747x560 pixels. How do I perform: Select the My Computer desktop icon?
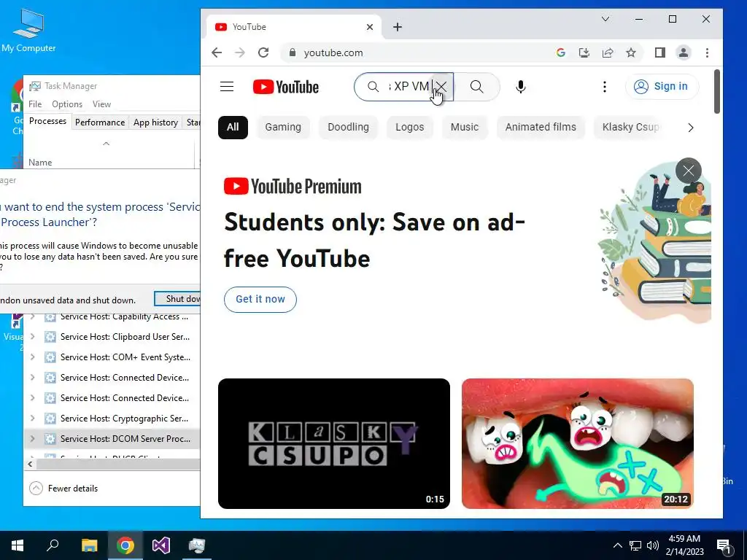[28, 29]
